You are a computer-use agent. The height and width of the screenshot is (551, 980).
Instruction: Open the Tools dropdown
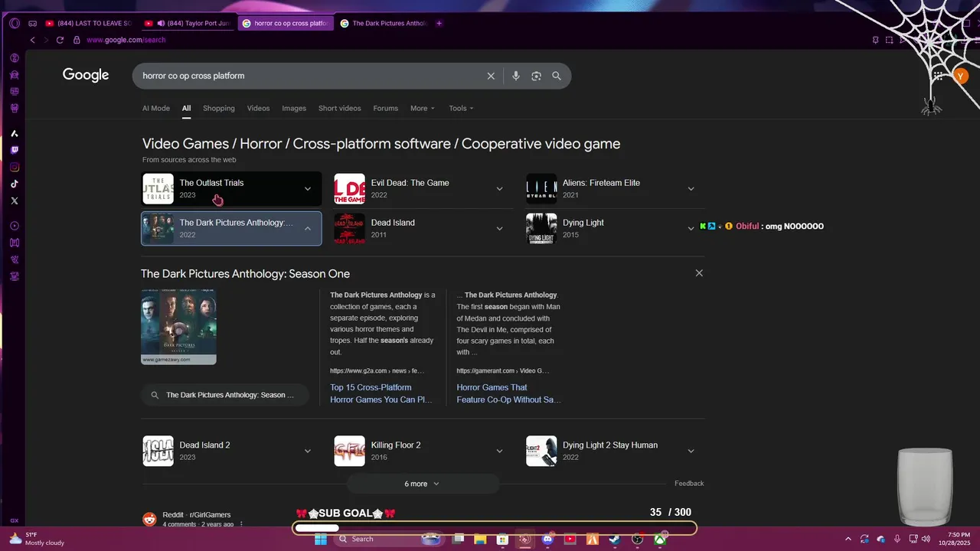coord(461,108)
